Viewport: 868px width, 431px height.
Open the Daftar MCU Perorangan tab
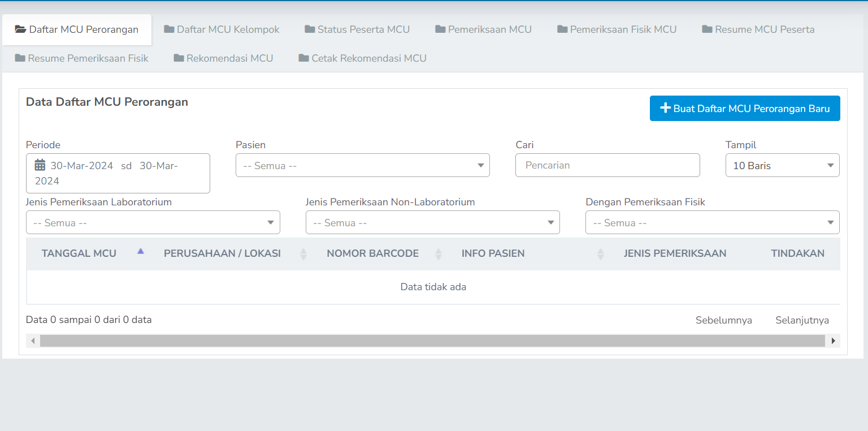[x=77, y=29]
